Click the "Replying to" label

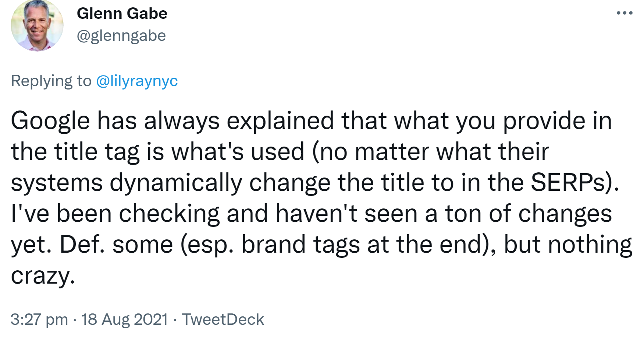point(51,81)
